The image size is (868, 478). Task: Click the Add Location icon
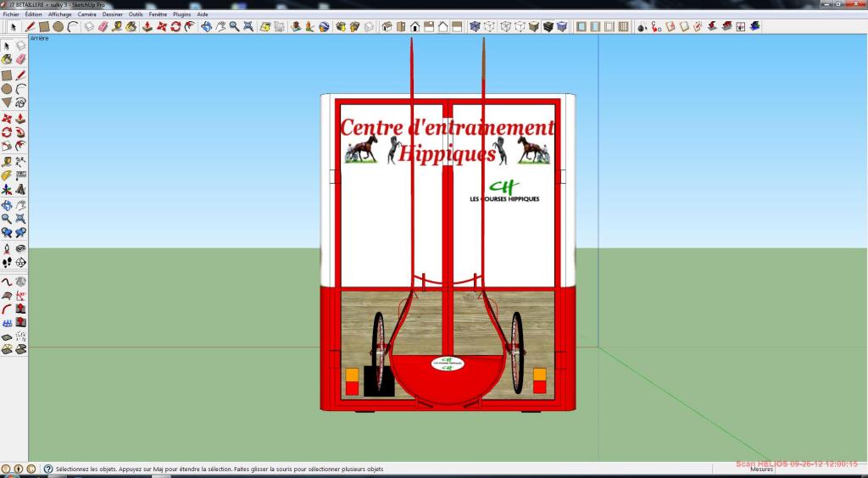tap(265, 26)
